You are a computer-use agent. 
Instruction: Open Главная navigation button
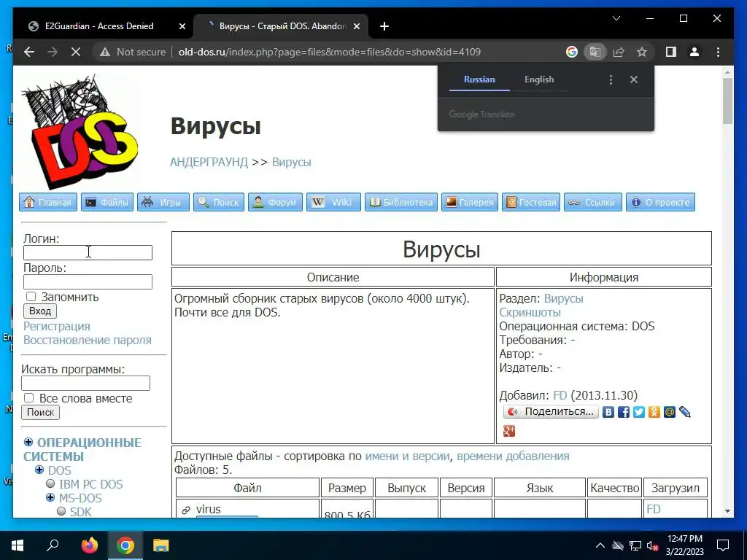pyautogui.click(x=48, y=202)
